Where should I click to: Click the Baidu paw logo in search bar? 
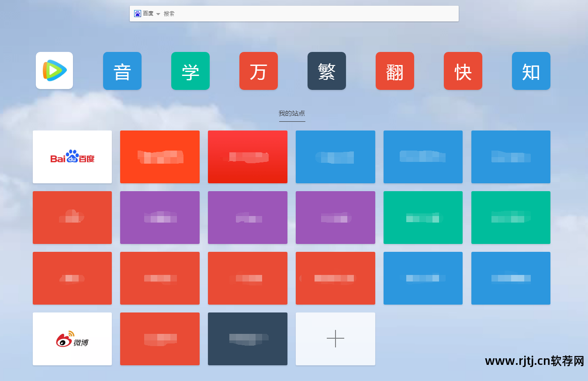pos(137,13)
